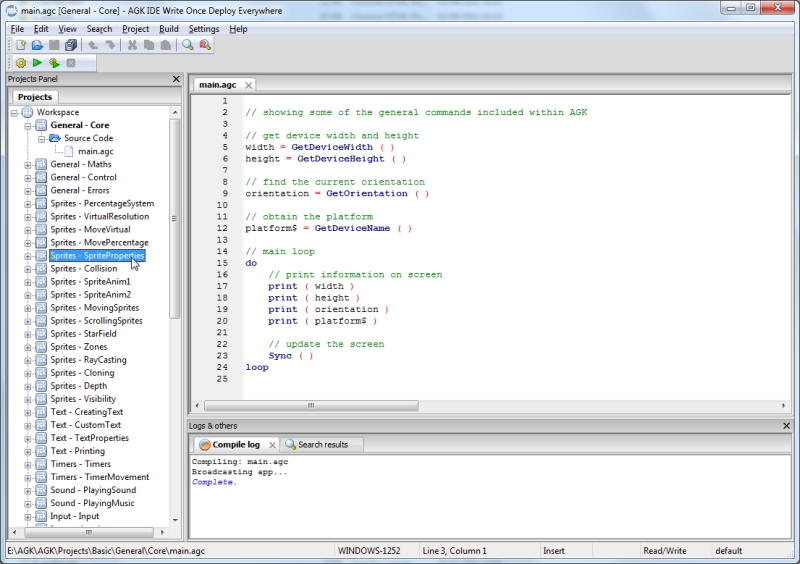Click the Paste icon in toolbar

click(166, 45)
